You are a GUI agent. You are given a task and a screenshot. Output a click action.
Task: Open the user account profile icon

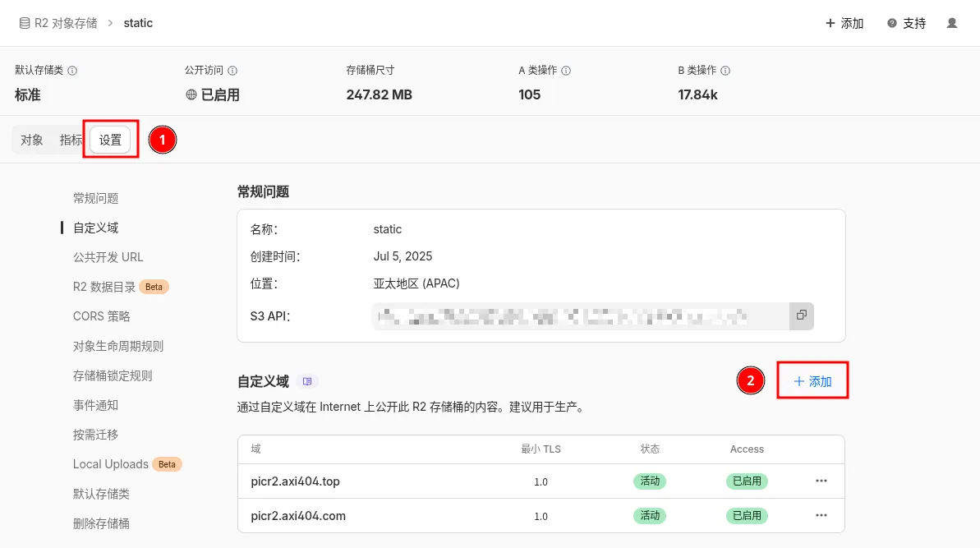click(952, 23)
